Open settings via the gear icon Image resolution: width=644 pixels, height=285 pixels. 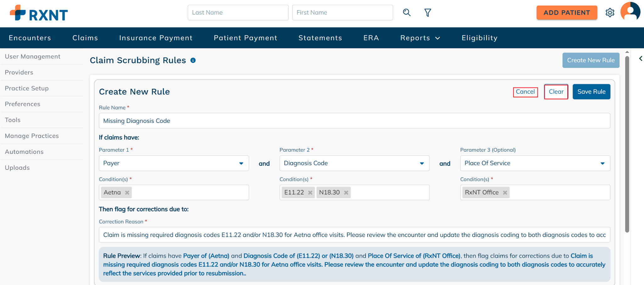610,13
